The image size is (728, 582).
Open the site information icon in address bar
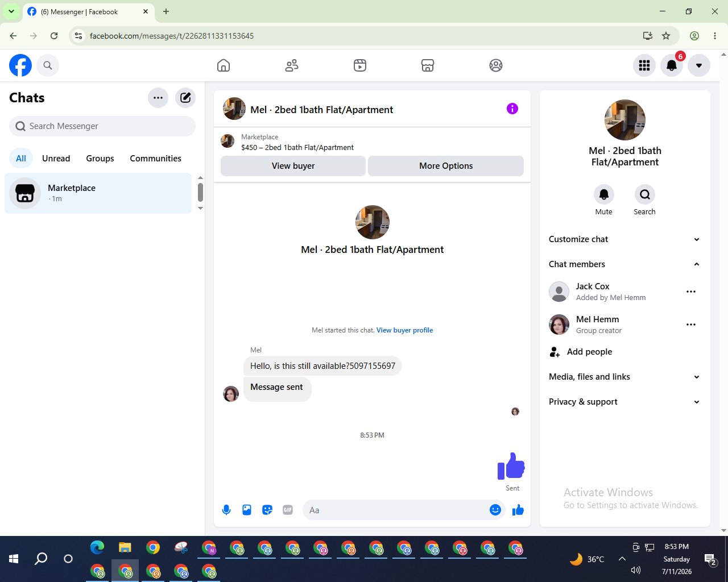(79, 36)
